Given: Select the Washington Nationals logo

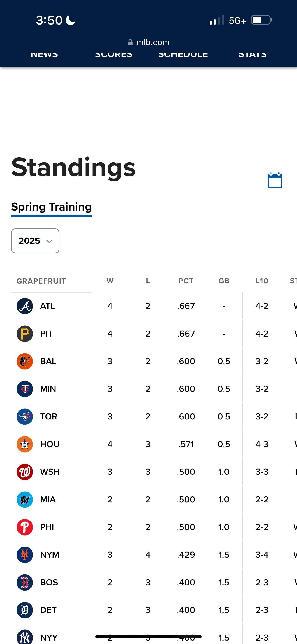Looking at the screenshot, I should click(x=25, y=472).
